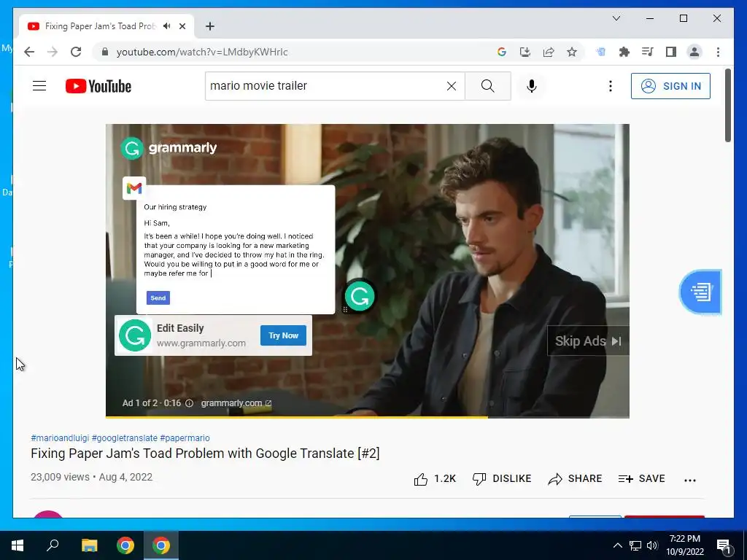Viewport: 747px width, 560px height.
Task: Show hidden system tray icons
Action: click(x=617, y=545)
